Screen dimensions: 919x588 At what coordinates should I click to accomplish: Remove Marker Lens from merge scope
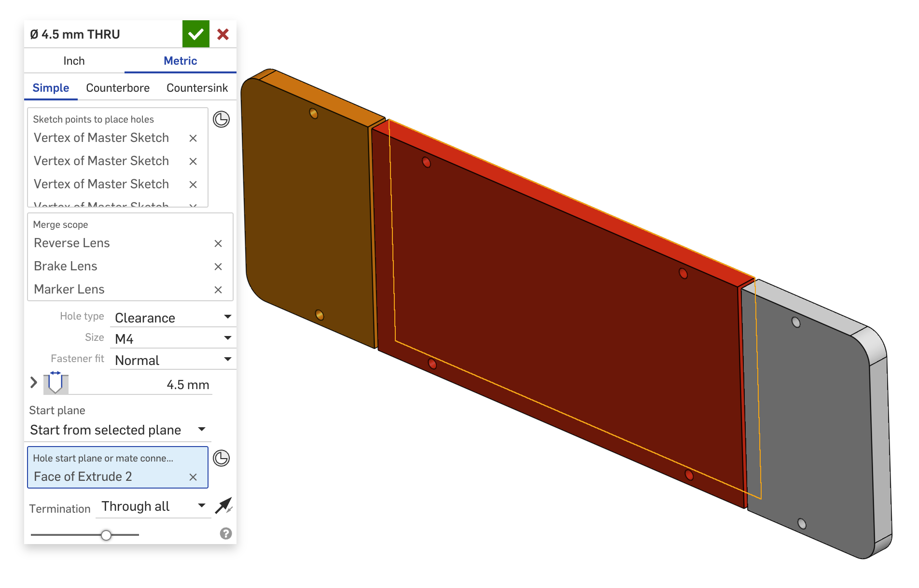218,290
